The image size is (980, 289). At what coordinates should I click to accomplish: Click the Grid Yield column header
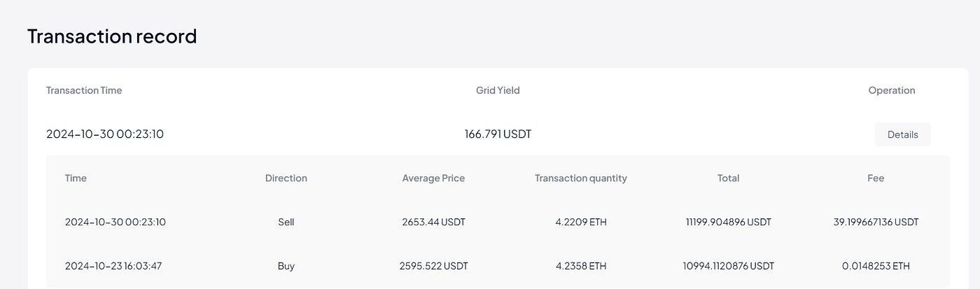pos(498,90)
